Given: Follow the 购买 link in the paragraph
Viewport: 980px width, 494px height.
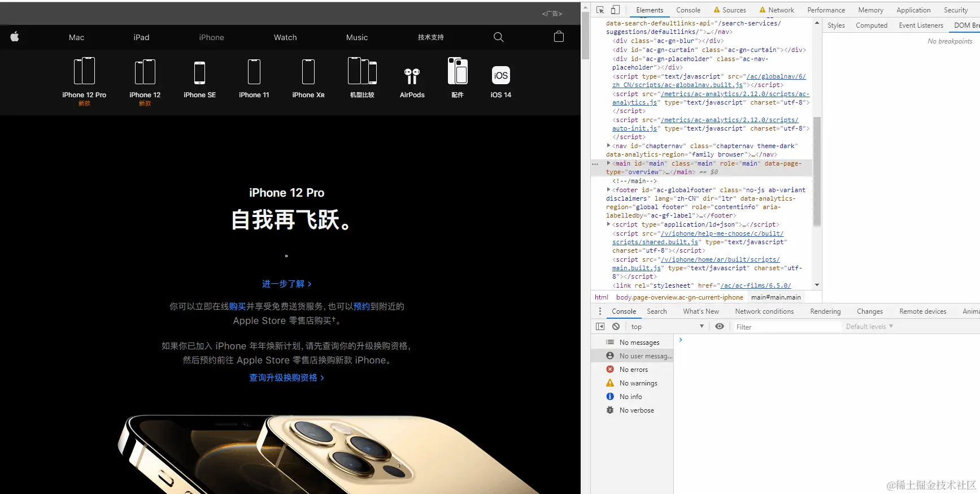Looking at the screenshot, I should (237, 306).
